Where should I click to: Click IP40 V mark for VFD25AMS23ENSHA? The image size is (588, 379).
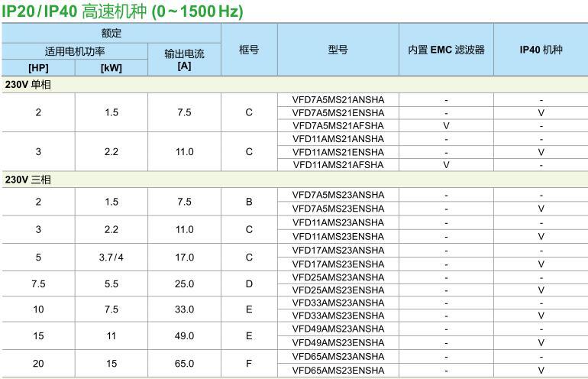[x=541, y=290]
